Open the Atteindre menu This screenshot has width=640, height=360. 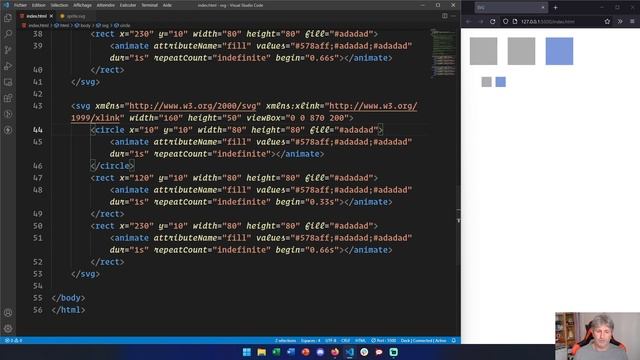coord(106,5)
